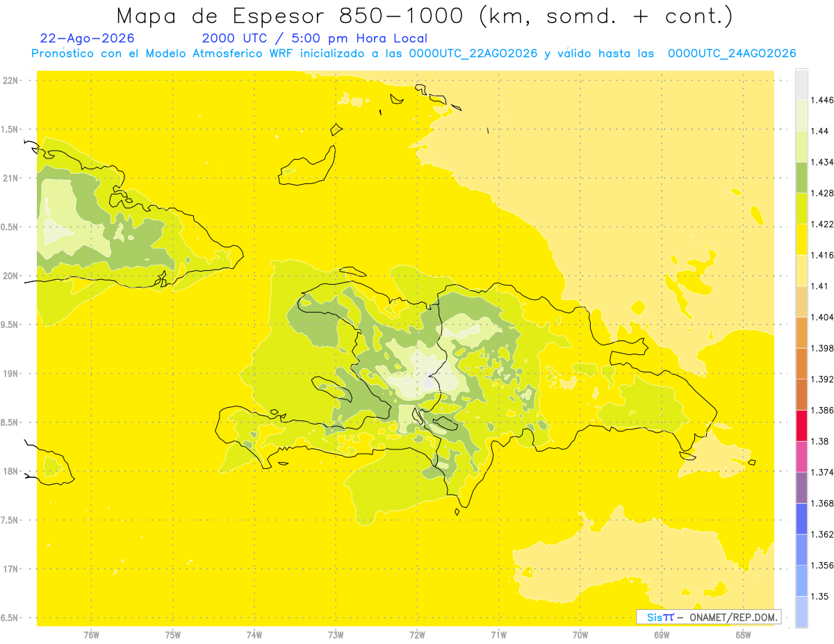Click the light gray swatch above 1.446
Screen dimensions: 834x644
[x=801, y=84]
